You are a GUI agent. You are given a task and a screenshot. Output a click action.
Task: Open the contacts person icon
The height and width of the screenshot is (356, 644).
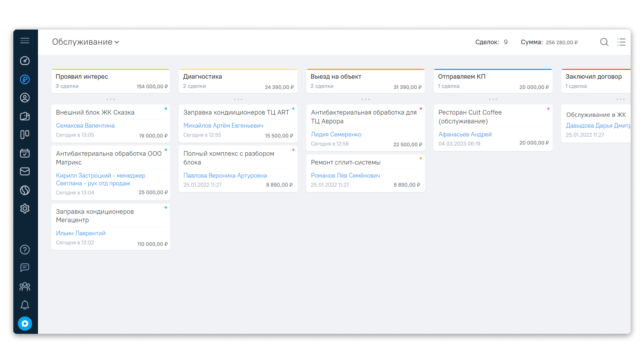pos(25,98)
